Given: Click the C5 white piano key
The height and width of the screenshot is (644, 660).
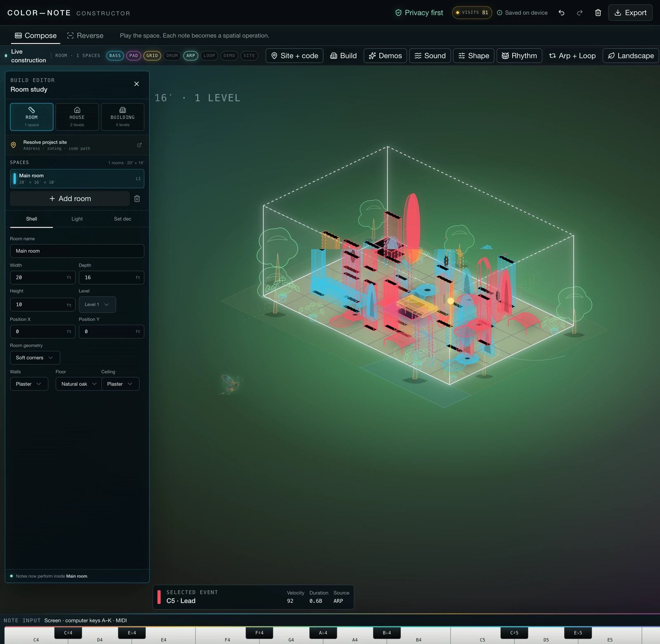Looking at the screenshot, I should [x=482, y=639].
